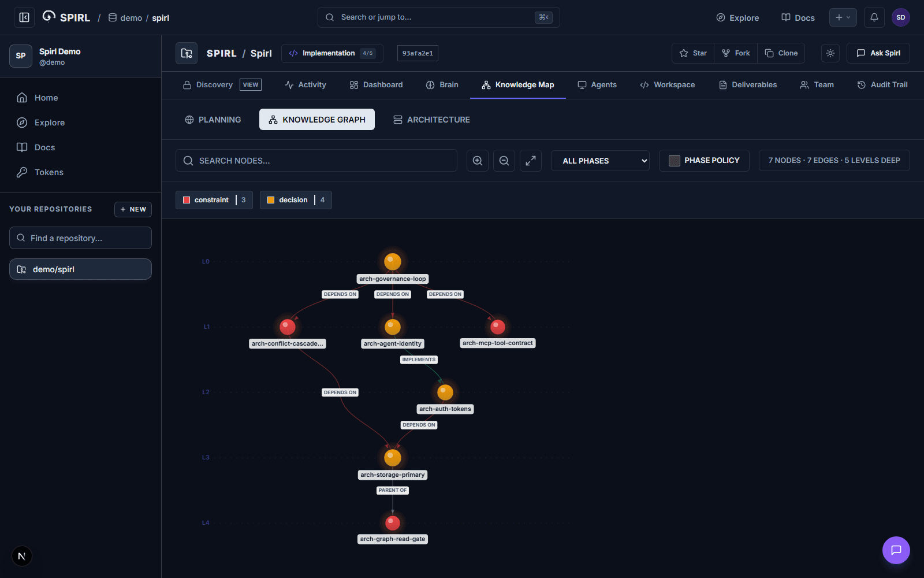This screenshot has width=924, height=578.
Task: Click the Next.js N badge
Action: click(22, 556)
